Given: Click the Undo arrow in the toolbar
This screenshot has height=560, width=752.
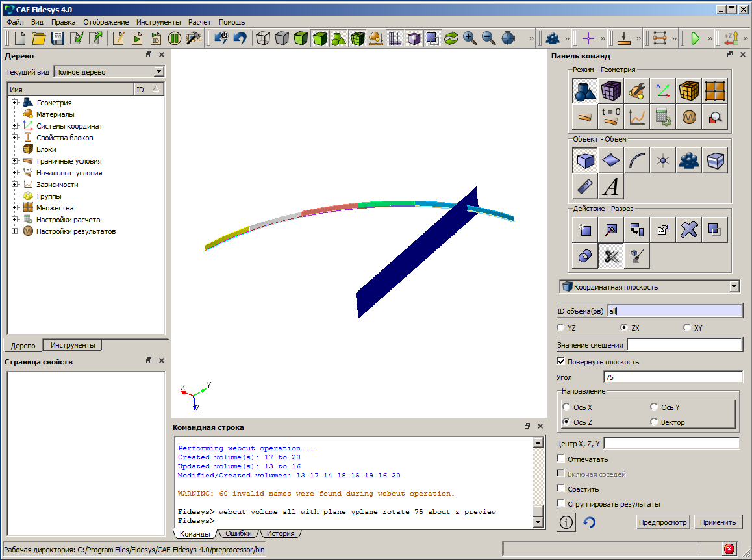Looking at the screenshot, I should (240, 38).
